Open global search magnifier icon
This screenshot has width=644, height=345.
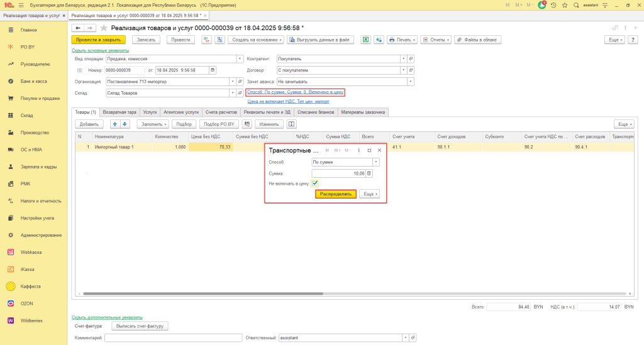(576, 5)
